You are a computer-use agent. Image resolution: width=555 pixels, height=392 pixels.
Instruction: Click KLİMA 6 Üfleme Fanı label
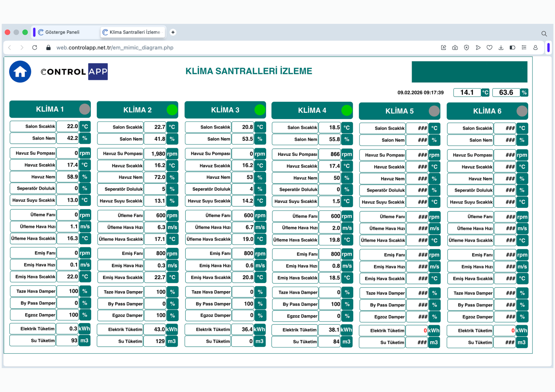click(471, 217)
